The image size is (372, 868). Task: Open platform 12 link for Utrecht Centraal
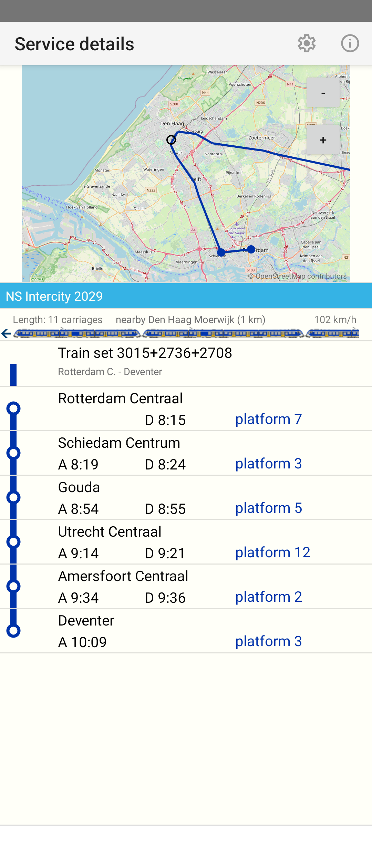pyautogui.click(x=273, y=552)
